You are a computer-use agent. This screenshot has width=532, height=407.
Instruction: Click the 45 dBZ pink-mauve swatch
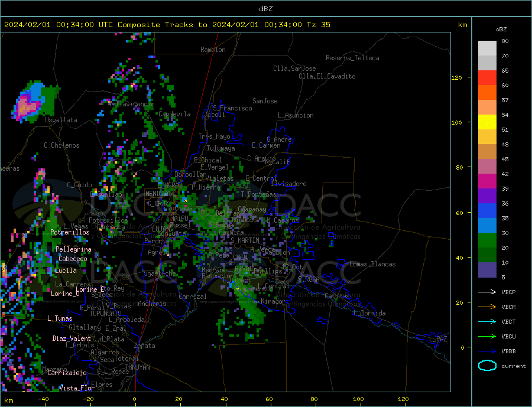pos(487,166)
